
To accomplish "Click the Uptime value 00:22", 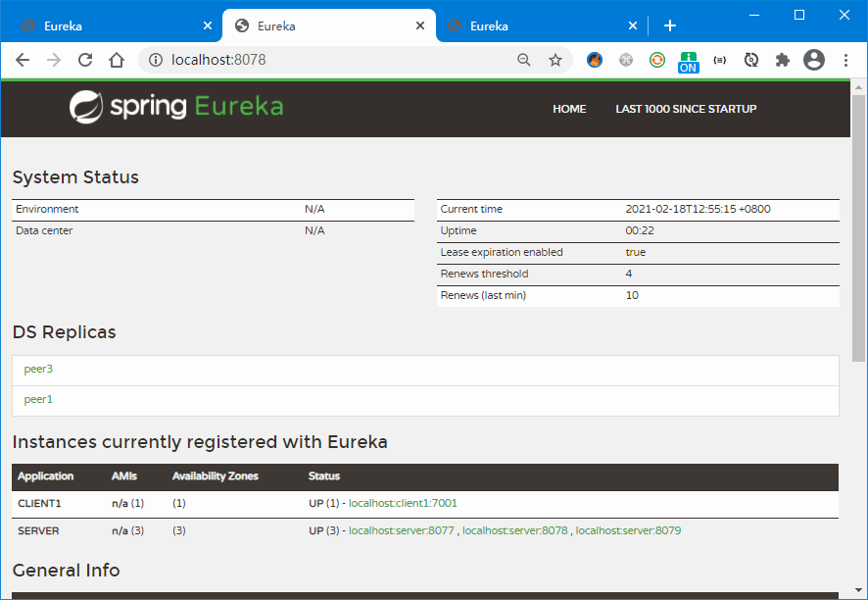I will 640,231.
